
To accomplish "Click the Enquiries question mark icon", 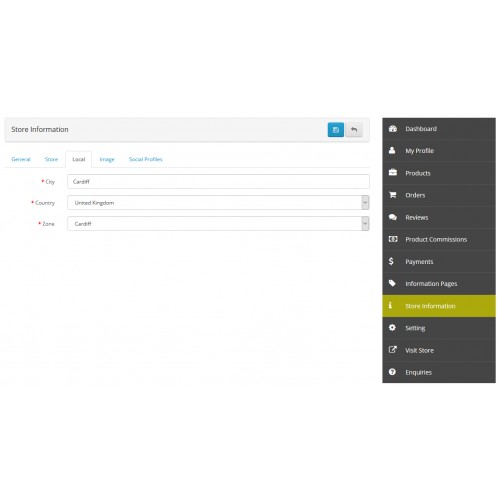I will (x=392, y=372).
